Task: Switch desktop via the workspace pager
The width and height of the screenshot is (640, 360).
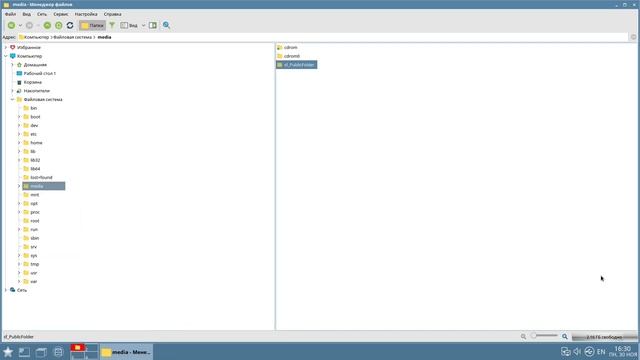Action: tap(84, 351)
